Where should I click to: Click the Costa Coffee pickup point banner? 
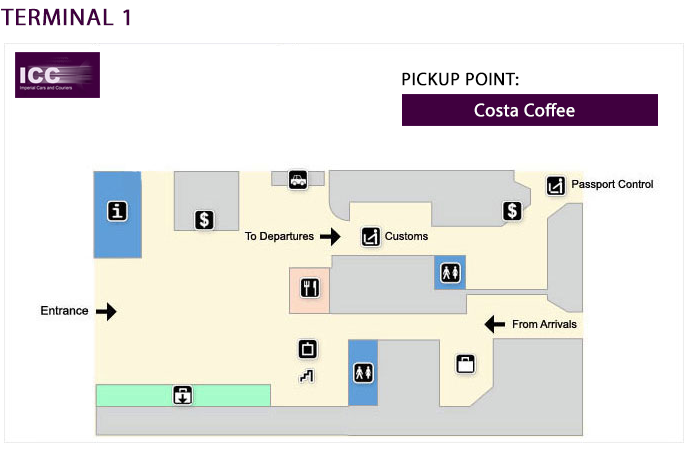pos(530,110)
